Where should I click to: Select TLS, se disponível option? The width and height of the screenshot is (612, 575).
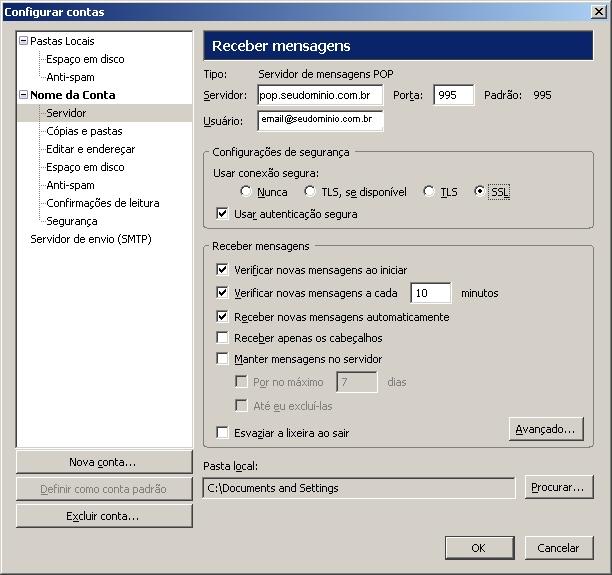(310, 191)
